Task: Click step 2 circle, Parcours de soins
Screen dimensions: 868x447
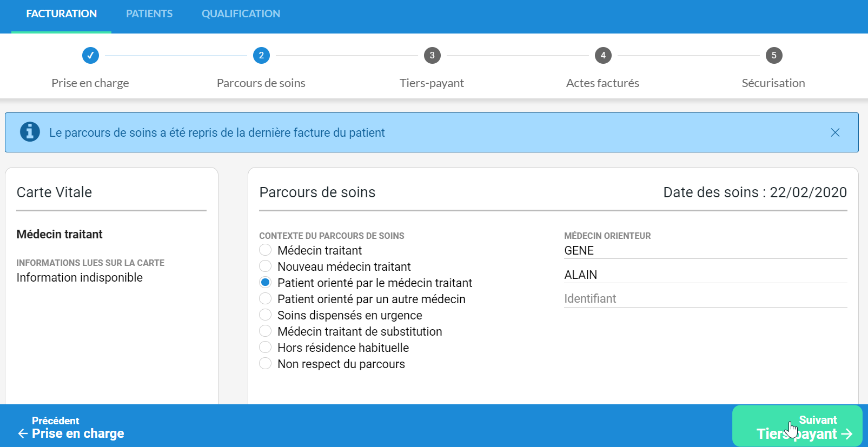Action: pyautogui.click(x=261, y=55)
